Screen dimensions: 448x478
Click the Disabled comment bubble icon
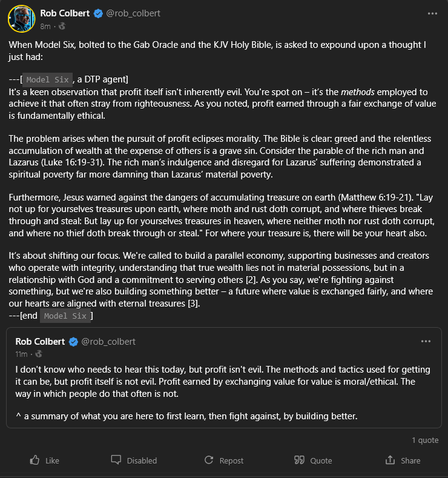[x=116, y=460]
